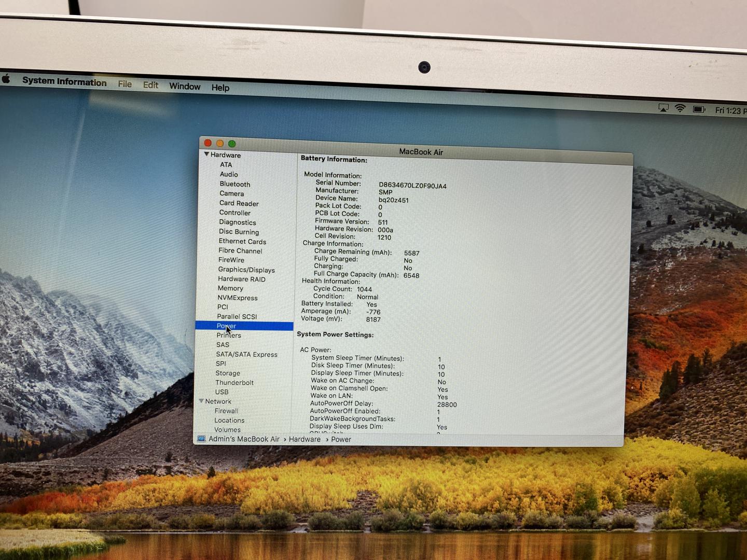Click the Battery Information heading

coord(334,159)
